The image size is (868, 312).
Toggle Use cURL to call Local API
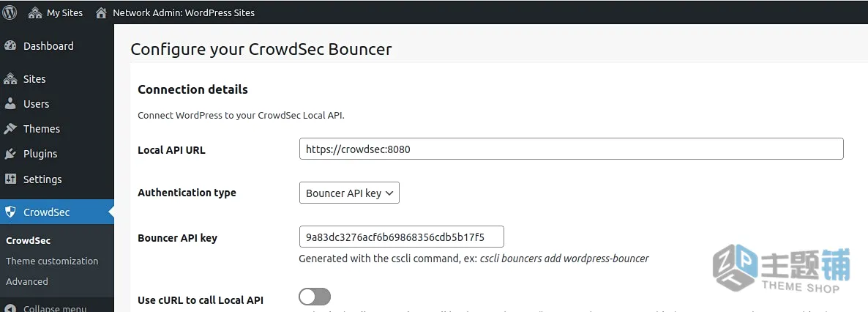click(315, 297)
